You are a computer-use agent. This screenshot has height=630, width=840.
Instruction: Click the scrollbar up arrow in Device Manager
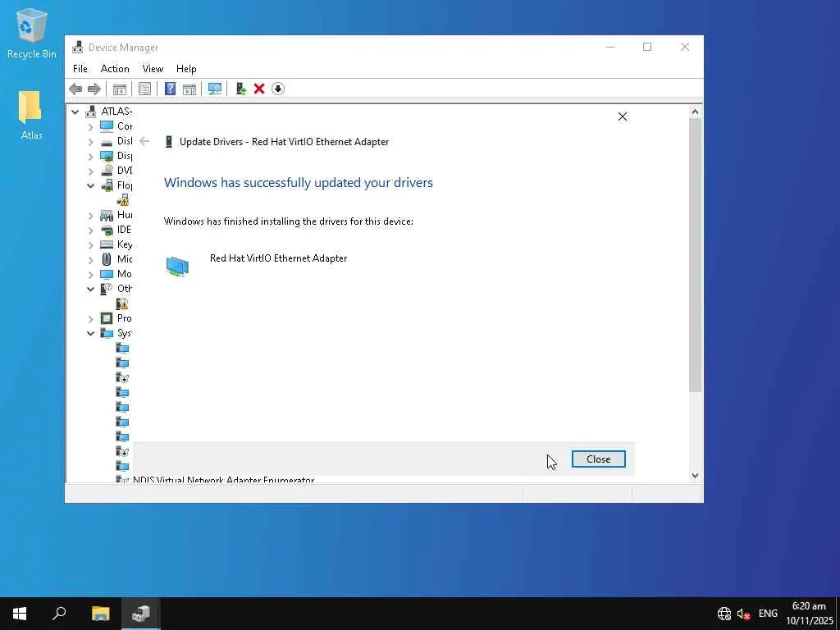click(x=695, y=112)
